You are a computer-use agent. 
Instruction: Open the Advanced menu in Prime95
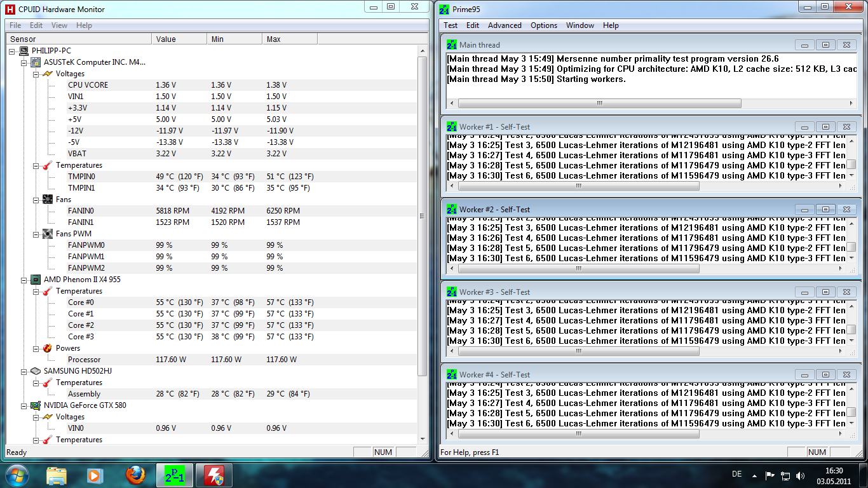click(x=505, y=25)
